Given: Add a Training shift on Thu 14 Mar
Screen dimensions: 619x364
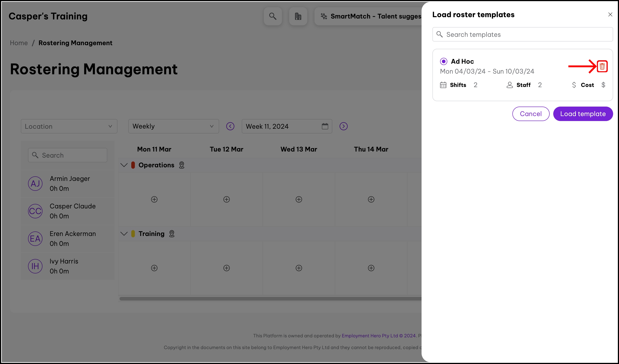Looking at the screenshot, I should (x=371, y=268).
